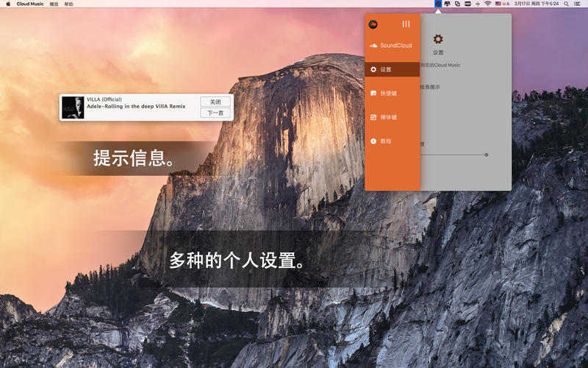Open the Cloud Music menu in menu bar
Viewport: 588px width, 368px height.
point(30,4)
